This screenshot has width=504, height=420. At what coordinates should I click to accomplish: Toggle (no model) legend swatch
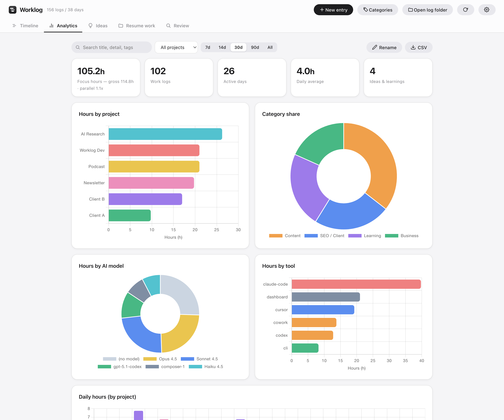tap(109, 359)
